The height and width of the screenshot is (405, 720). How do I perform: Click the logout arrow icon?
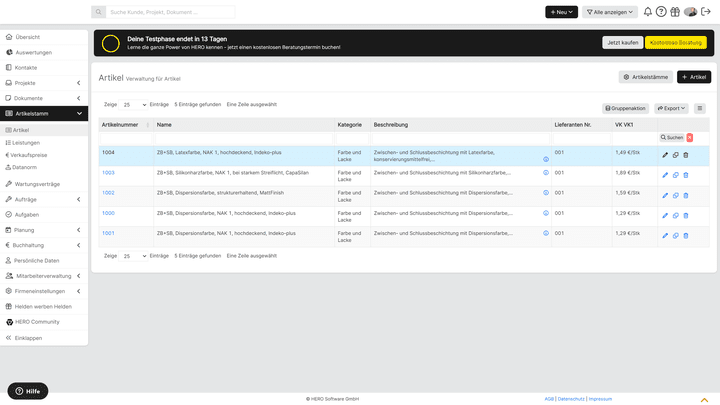(x=706, y=12)
